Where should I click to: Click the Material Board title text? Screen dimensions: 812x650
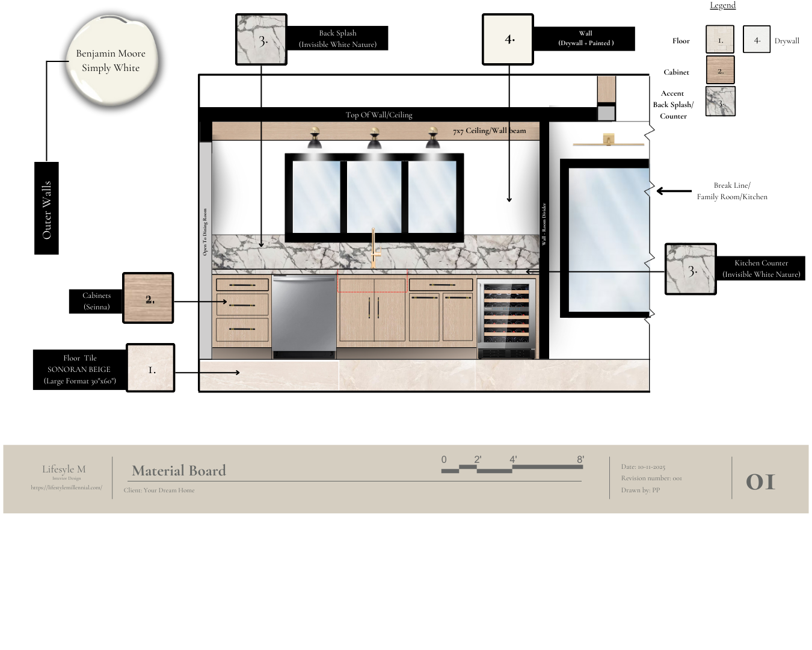point(179,471)
